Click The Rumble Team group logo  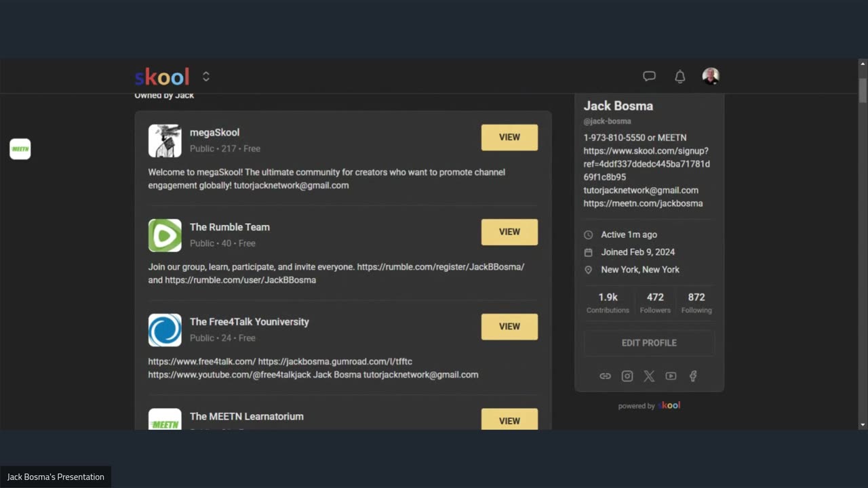pyautogui.click(x=165, y=235)
